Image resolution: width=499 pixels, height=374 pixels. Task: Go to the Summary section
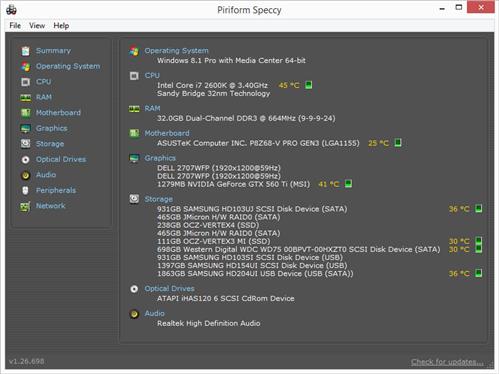coord(53,51)
